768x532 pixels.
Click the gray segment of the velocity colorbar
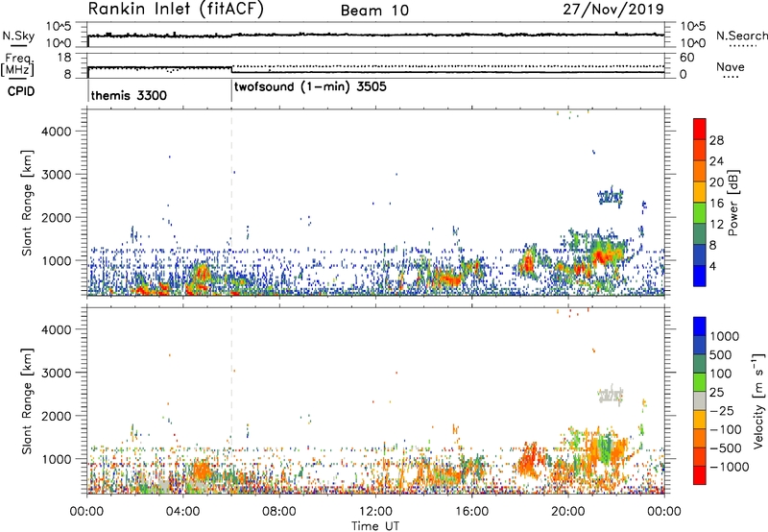pyautogui.click(x=700, y=400)
